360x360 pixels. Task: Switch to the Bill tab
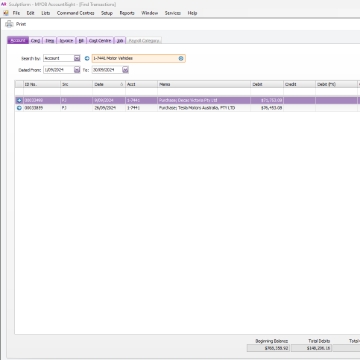click(81, 40)
